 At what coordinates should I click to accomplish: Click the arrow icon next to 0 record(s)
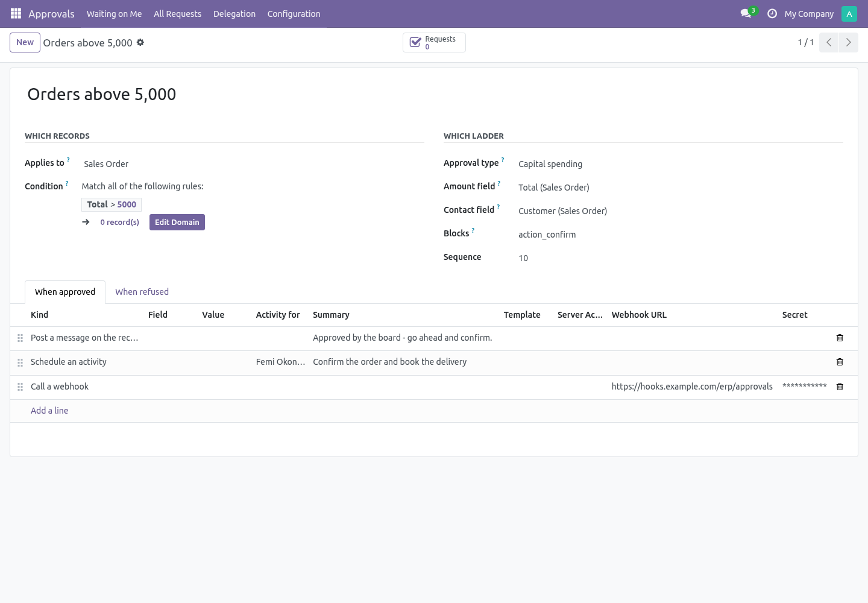[x=86, y=222]
